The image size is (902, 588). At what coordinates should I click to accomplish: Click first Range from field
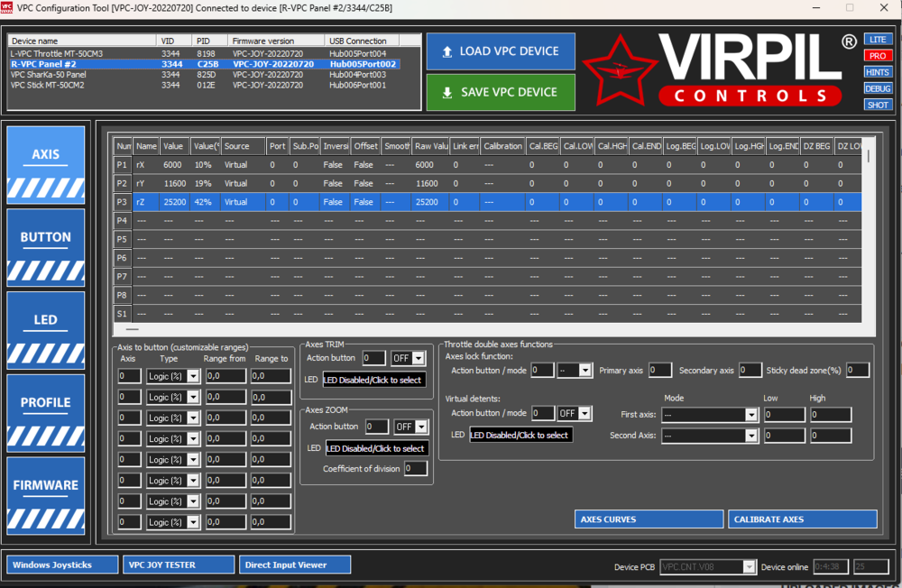(225, 376)
